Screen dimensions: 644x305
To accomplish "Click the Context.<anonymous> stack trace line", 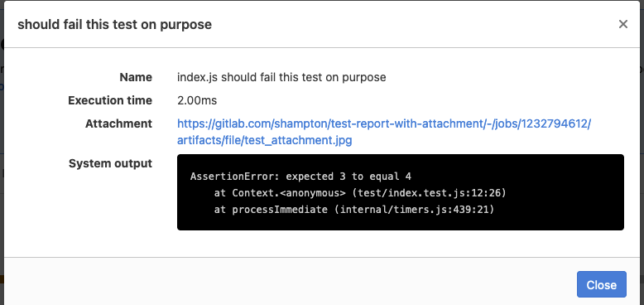I will (x=360, y=193).
